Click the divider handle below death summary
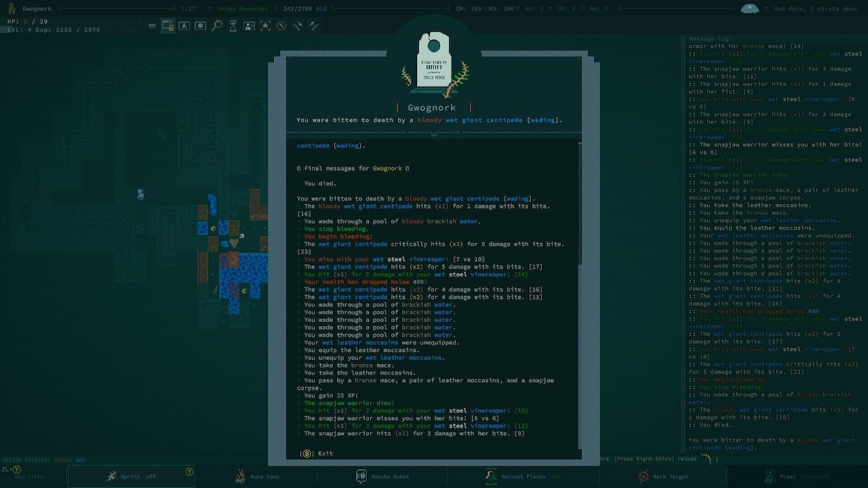The image size is (868, 488). tap(434, 134)
